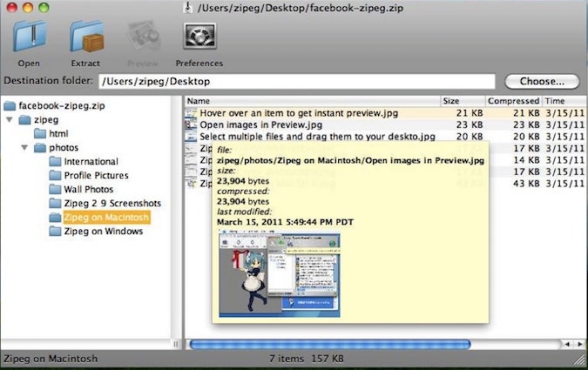Click the html folder icon

coord(39,133)
